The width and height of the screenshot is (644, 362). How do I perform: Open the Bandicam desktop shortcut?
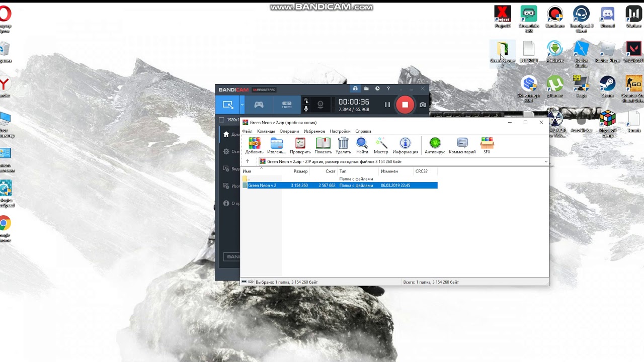click(555, 17)
